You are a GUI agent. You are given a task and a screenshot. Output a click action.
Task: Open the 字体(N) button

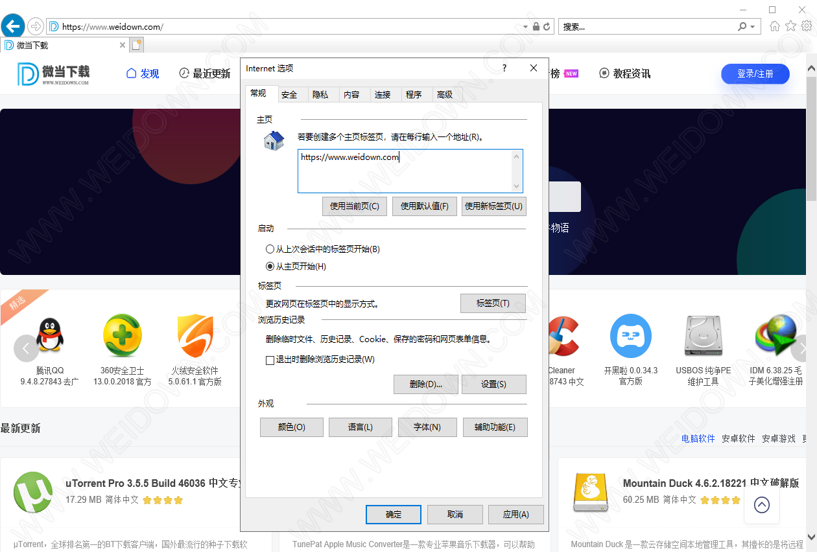click(x=427, y=427)
